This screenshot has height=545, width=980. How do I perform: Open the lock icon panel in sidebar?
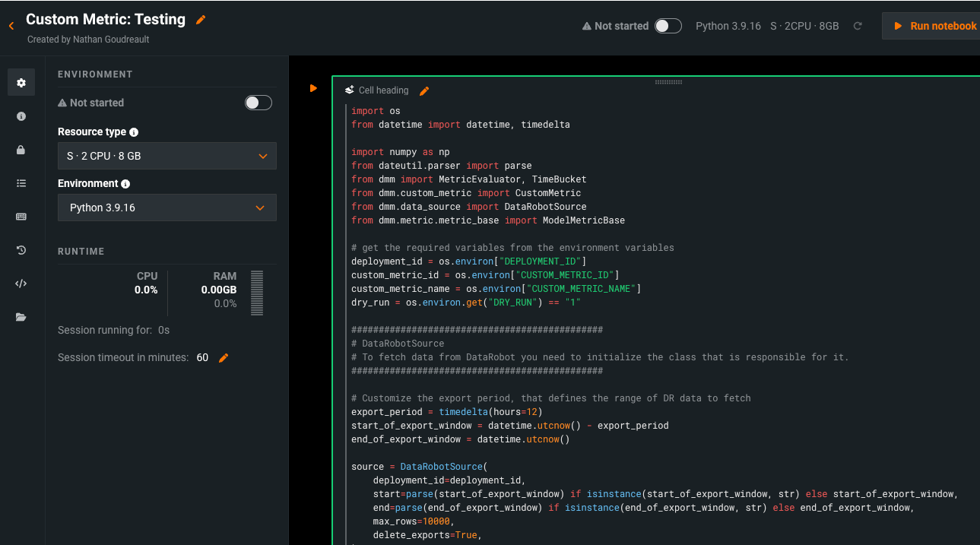click(21, 150)
